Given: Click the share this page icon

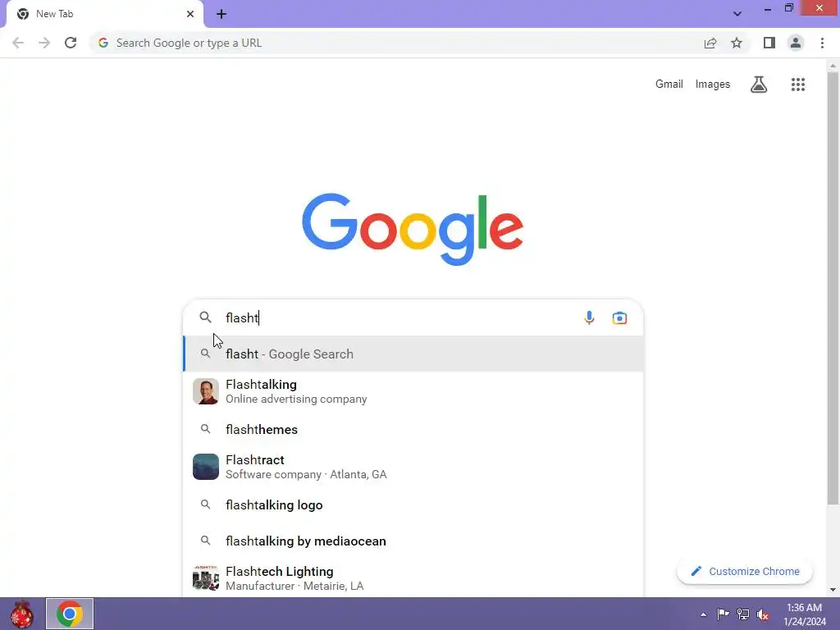Looking at the screenshot, I should click(710, 43).
